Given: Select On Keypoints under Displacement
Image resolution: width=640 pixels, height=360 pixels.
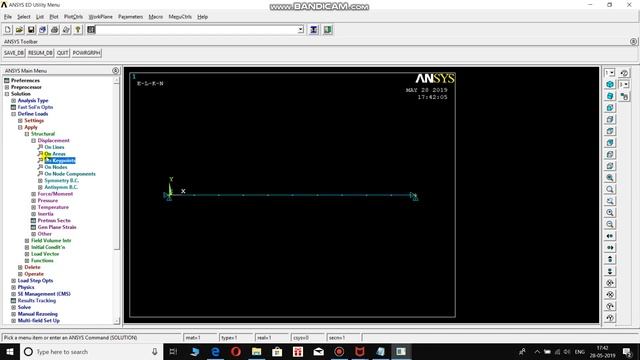Looking at the screenshot, I should [60, 160].
